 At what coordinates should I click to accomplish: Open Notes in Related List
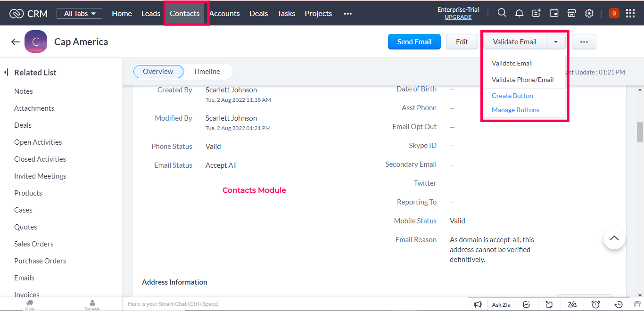coord(24,91)
